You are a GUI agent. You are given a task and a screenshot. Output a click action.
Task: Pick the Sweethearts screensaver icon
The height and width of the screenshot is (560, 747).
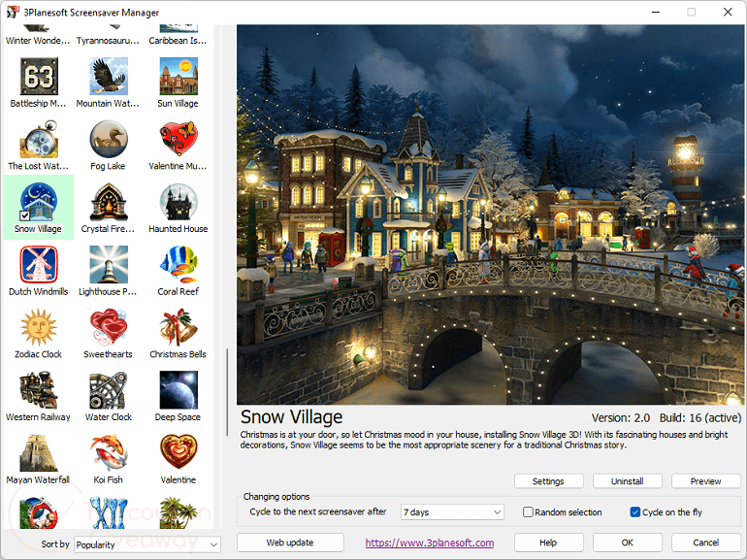(x=108, y=327)
